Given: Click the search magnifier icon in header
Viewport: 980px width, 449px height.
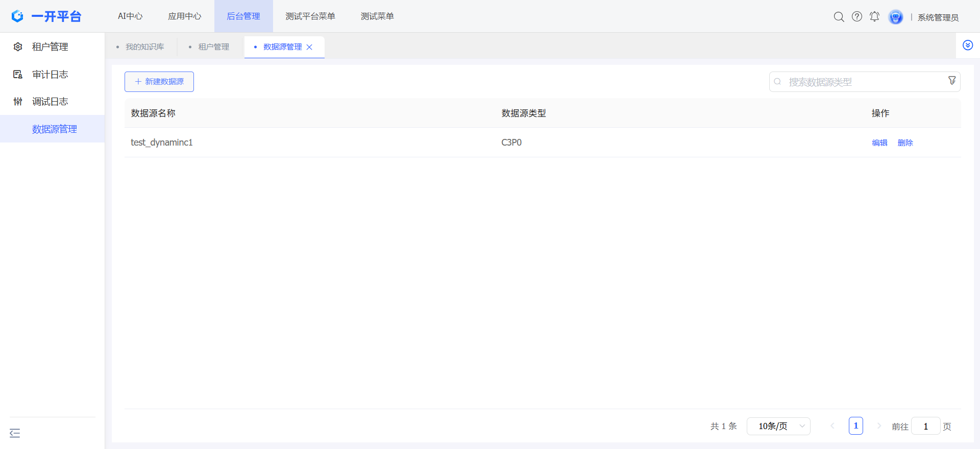Looking at the screenshot, I should 839,17.
